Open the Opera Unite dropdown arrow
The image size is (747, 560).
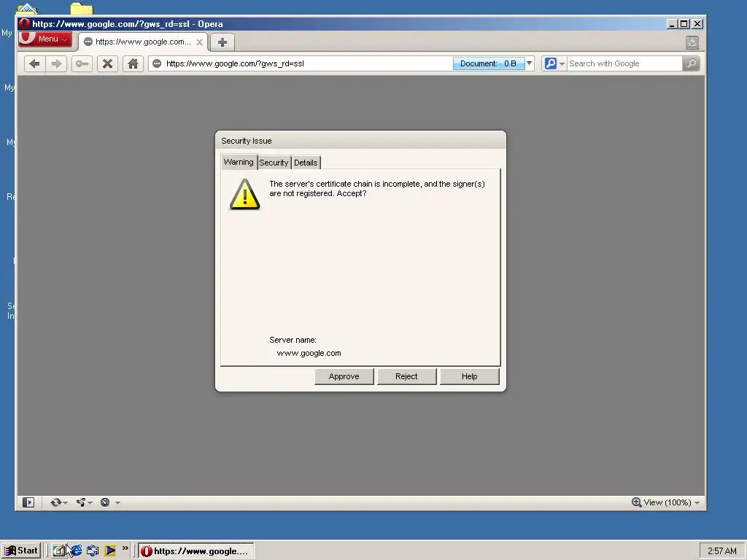(x=90, y=503)
